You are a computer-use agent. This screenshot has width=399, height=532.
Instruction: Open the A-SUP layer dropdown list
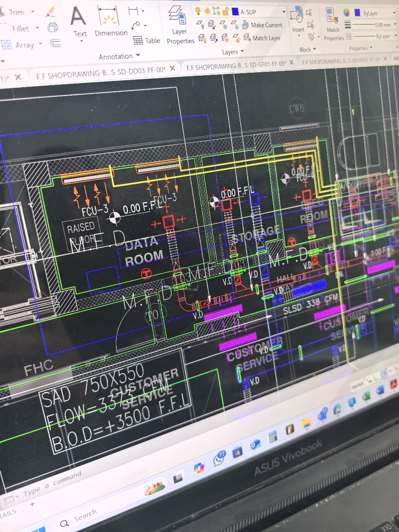coord(284,12)
